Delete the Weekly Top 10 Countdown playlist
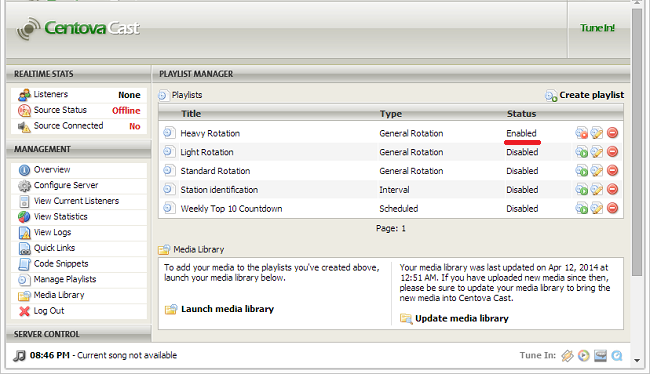Screen dimensions: 650x374 [x=612, y=208]
